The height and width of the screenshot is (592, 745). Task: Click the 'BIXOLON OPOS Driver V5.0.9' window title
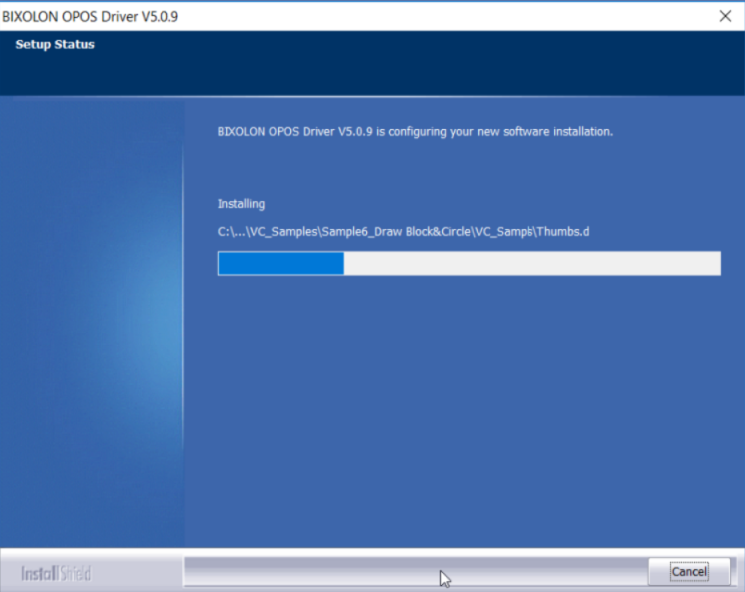coord(90,17)
